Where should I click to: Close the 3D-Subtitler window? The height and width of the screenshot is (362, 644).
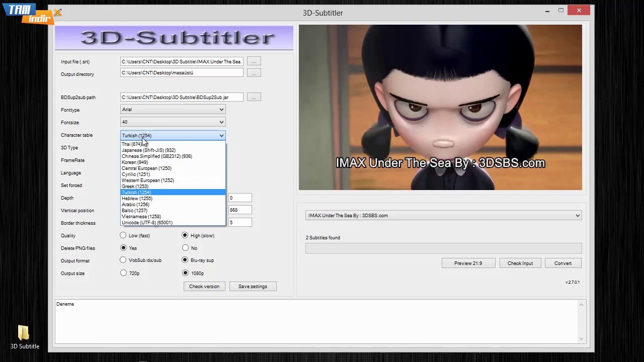pos(579,11)
